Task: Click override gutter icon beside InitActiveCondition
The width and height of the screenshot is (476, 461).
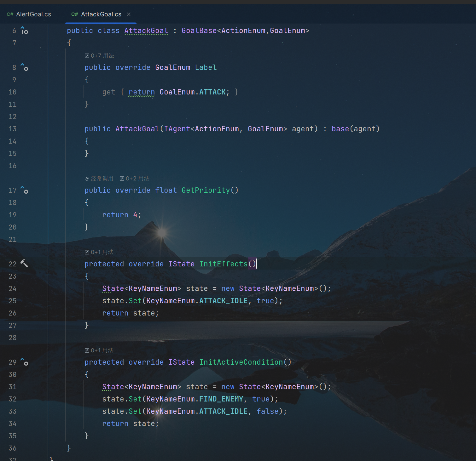Action: [x=24, y=362]
